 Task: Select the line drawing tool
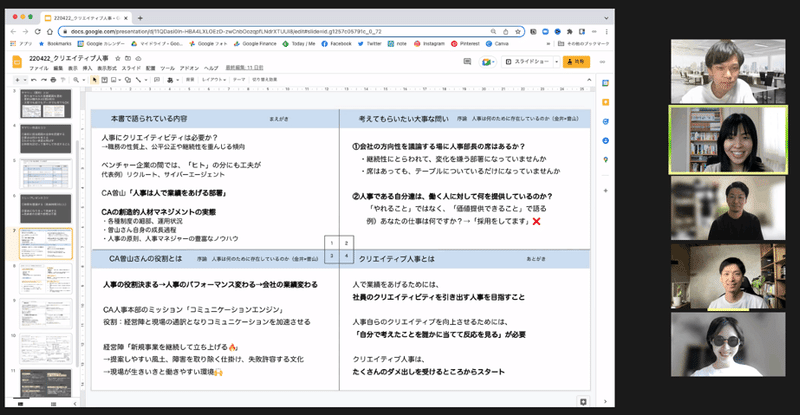138,80
